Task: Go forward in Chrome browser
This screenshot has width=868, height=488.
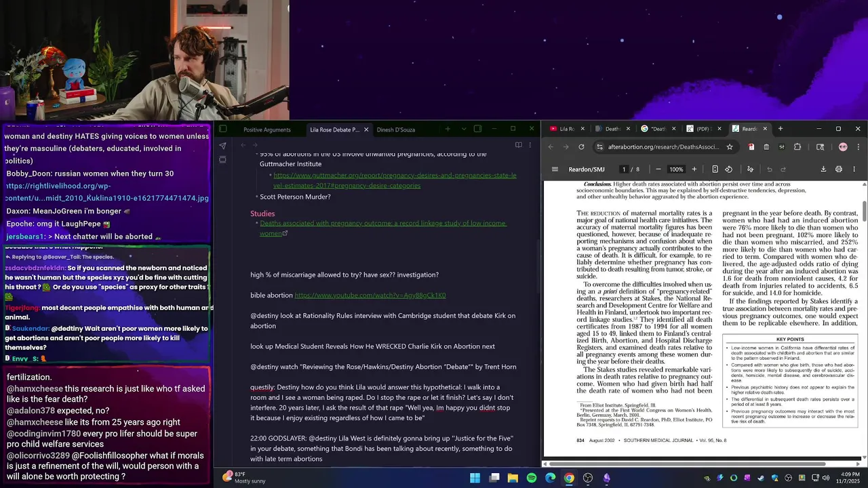Action: click(x=566, y=146)
